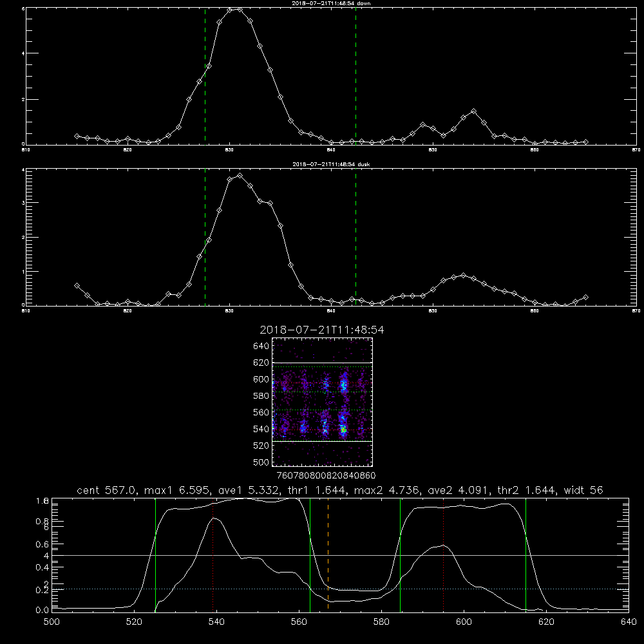Click the red dotted peak line near 540 in bottom plot
Image resolution: width=644 pixels, height=644 pixels.
point(213,554)
